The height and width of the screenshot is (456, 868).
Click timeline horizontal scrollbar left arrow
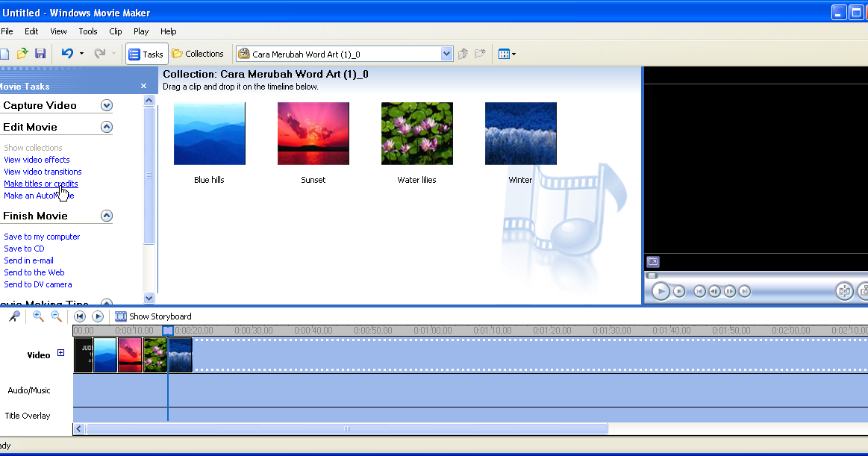[79, 429]
